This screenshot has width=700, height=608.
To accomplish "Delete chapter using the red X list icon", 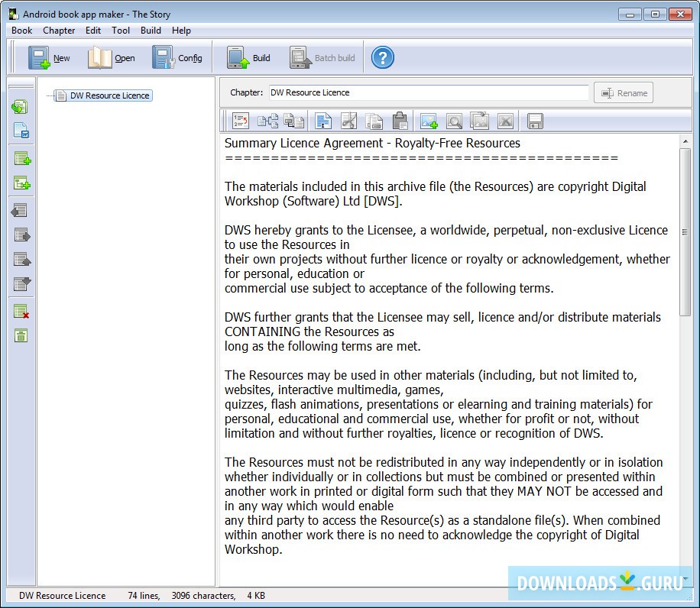I will 21,311.
